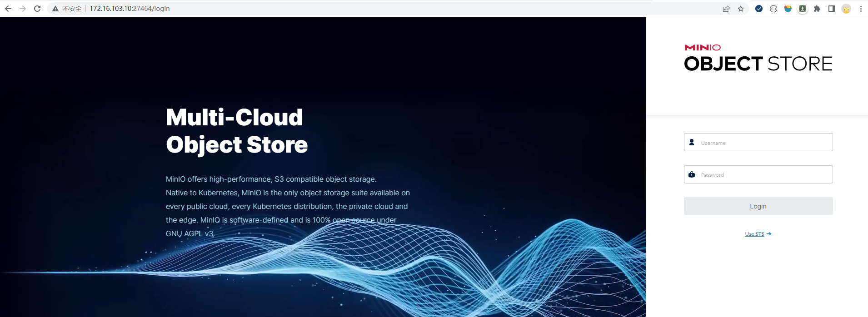Open the Chrome profile avatar
868x317 pixels.
click(846, 9)
